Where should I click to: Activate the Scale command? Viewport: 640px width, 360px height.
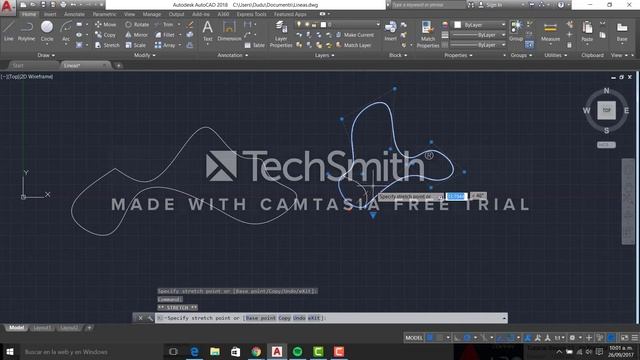136,45
